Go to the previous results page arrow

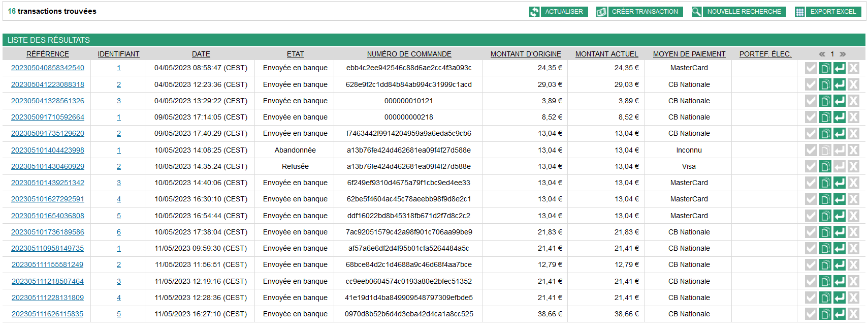coord(822,54)
